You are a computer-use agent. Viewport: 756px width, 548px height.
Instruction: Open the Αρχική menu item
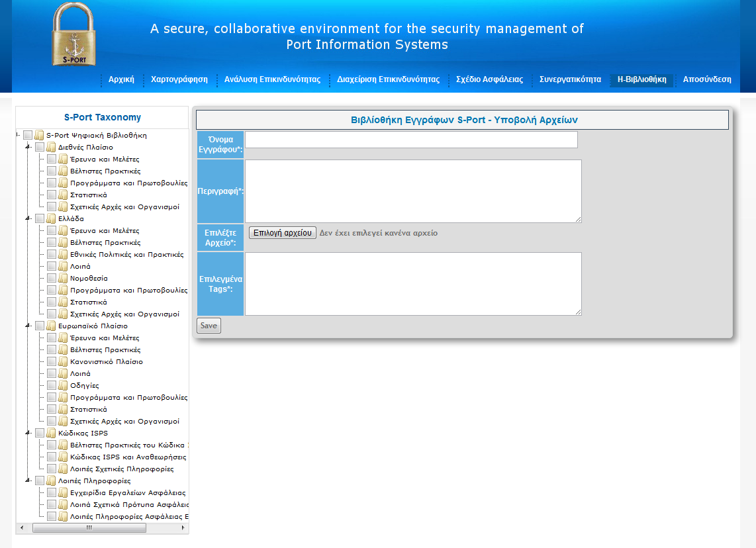pyautogui.click(x=121, y=79)
